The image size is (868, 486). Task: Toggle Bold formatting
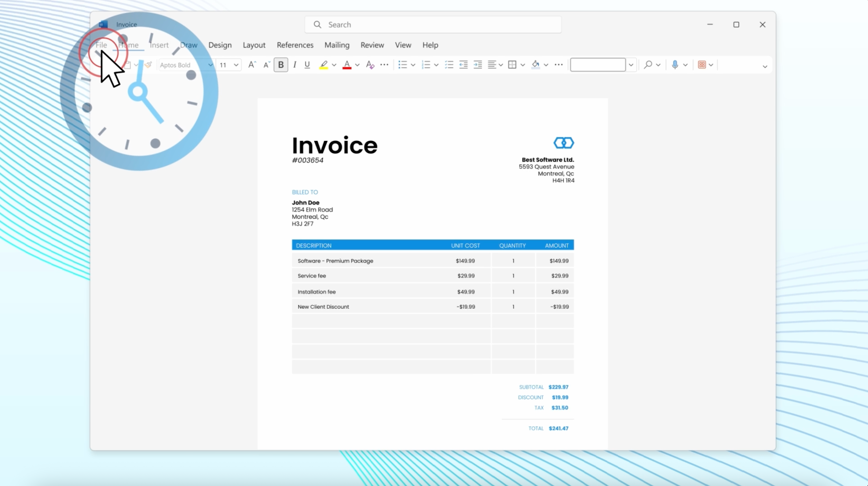point(281,65)
